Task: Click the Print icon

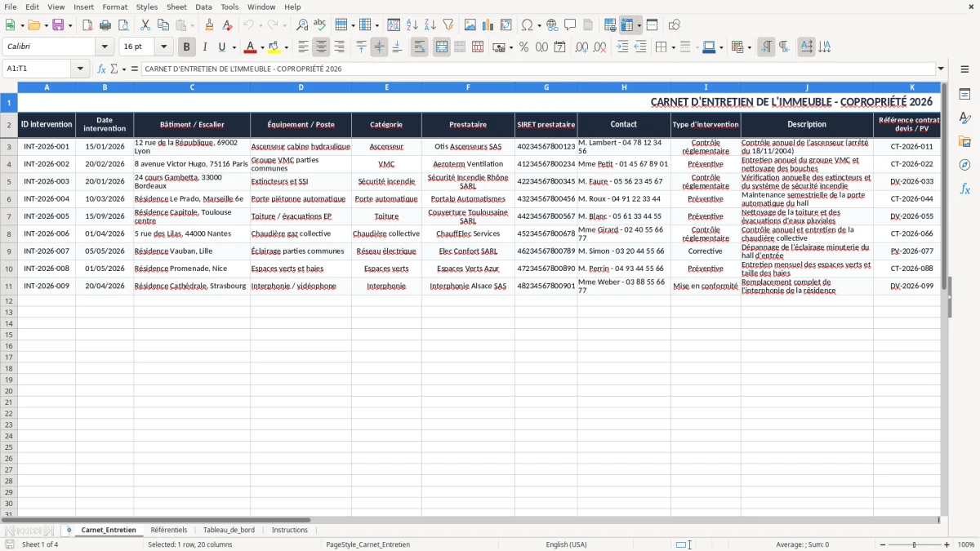Action: tap(105, 25)
